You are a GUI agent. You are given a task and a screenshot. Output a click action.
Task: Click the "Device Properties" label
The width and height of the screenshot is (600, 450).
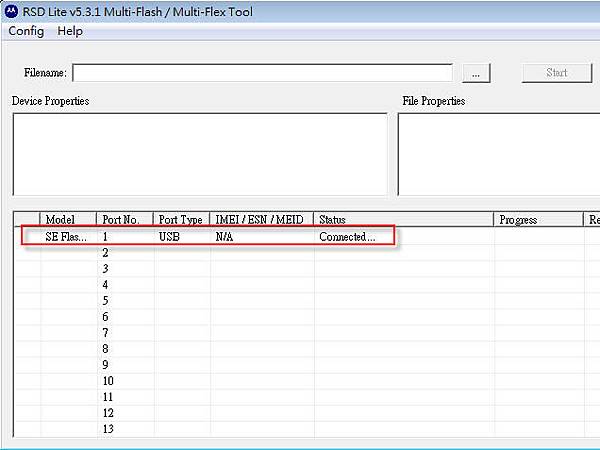point(51,101)
